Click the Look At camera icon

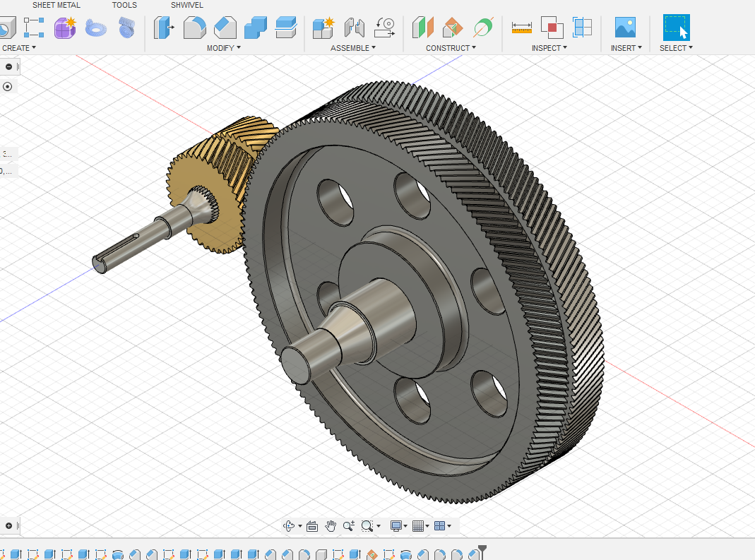coord(312,526)
